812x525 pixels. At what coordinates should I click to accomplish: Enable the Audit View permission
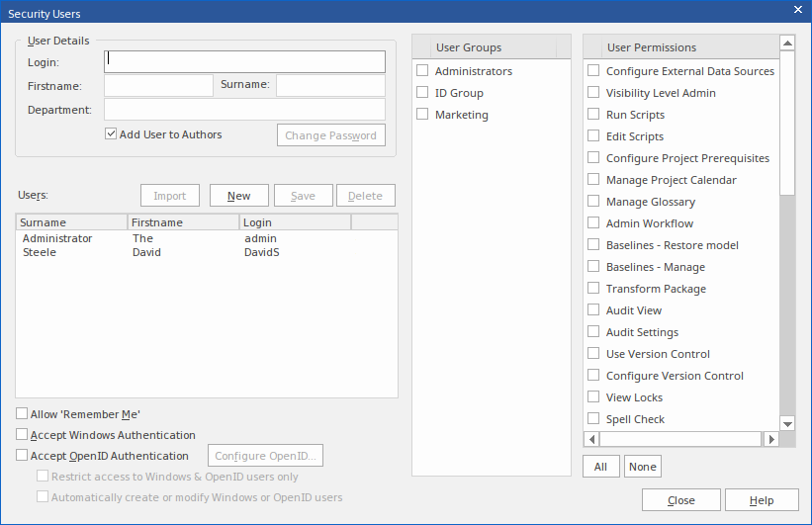pos(593,310)
